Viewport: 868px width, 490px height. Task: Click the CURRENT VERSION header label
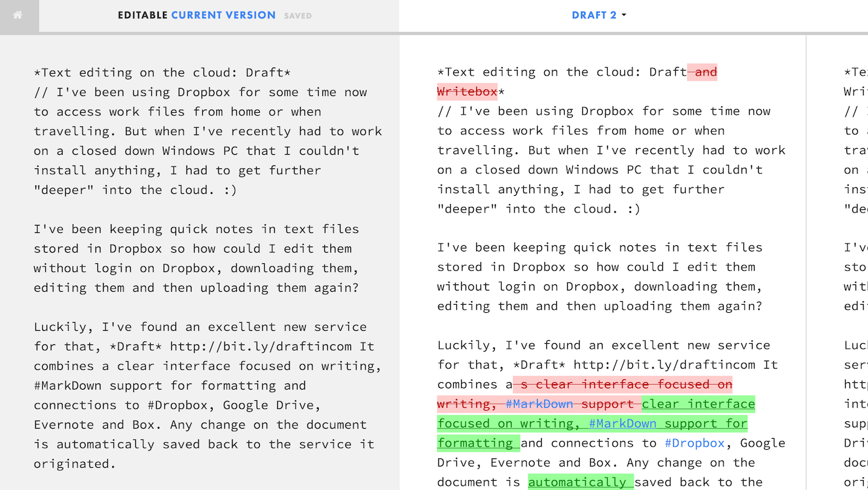pyautogui.click(x=223, y=15)
